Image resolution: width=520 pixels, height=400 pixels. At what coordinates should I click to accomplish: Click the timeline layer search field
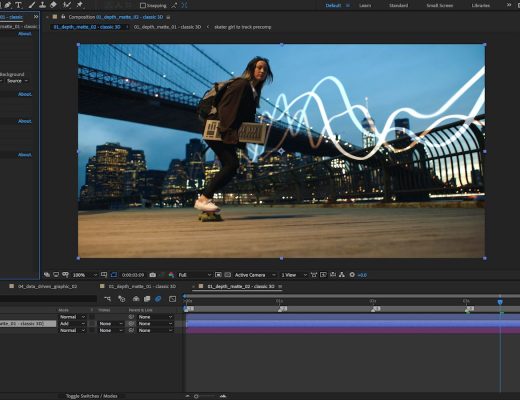[48, 299]
